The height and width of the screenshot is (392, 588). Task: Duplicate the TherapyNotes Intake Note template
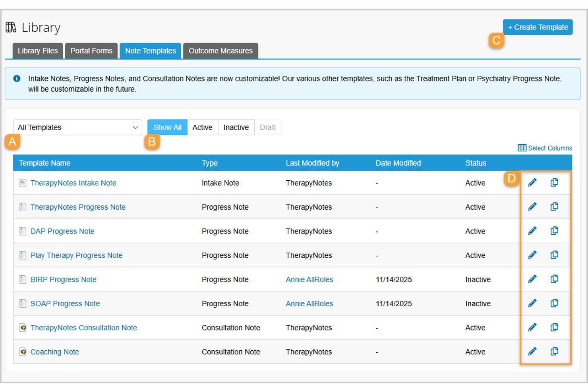point(554,182)
